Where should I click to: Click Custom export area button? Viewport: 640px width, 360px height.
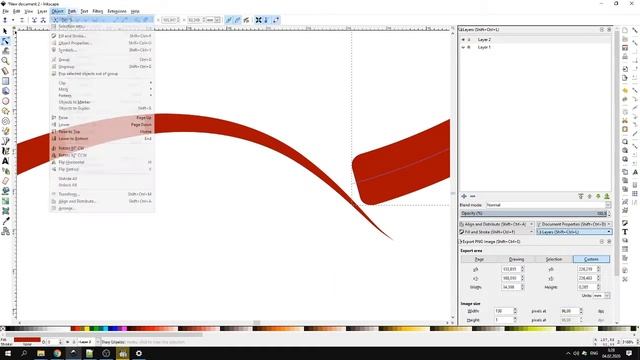tap(591, 259)
